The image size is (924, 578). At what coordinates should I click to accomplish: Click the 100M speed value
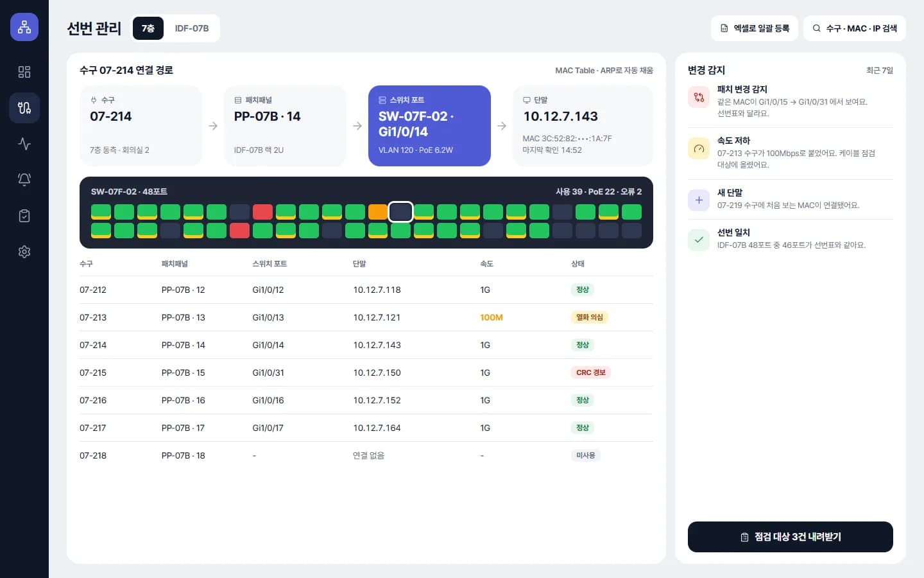coord(492,317)
